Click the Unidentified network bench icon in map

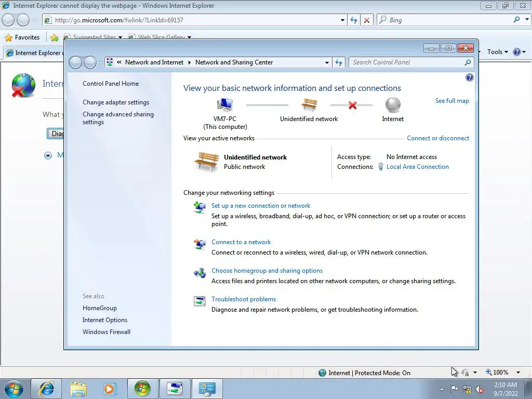[x=309, y=104]
